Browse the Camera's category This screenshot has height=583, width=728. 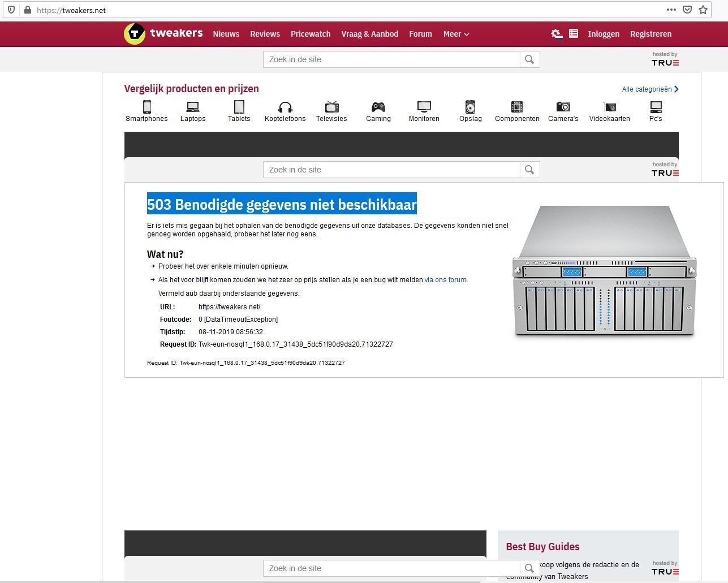[563, 111]
